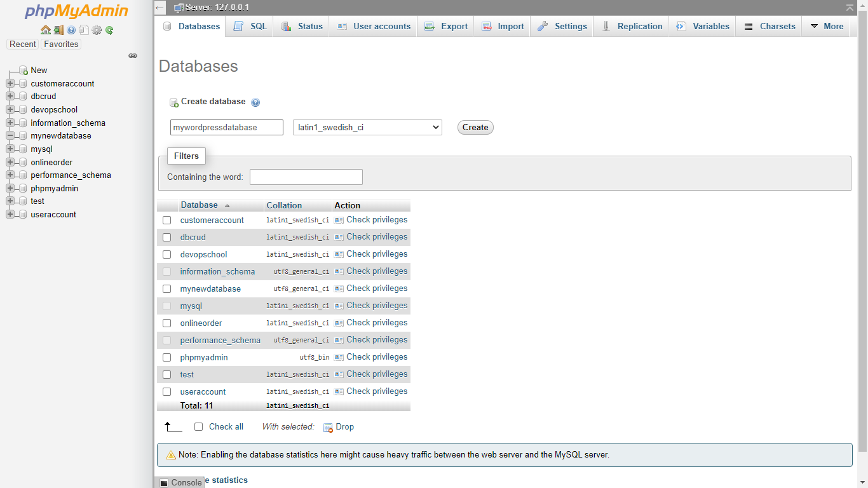This screenshot has width=868, height=488.
Task: Tick the useraccount checkbox
Action: coord(167,392)
